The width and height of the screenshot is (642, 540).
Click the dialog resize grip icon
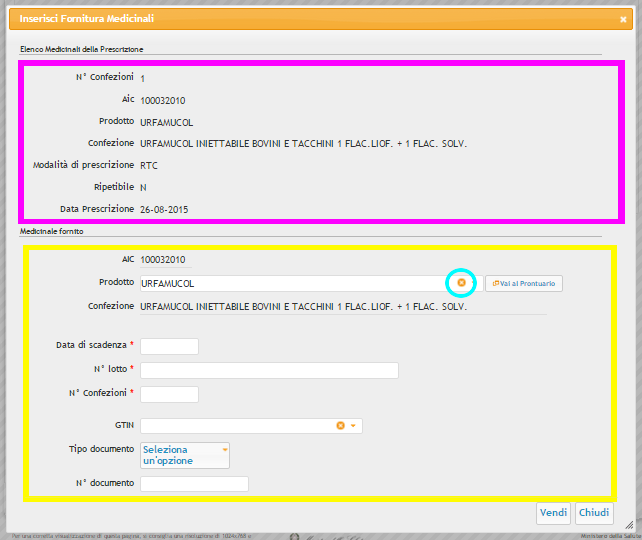click(629, 525)
